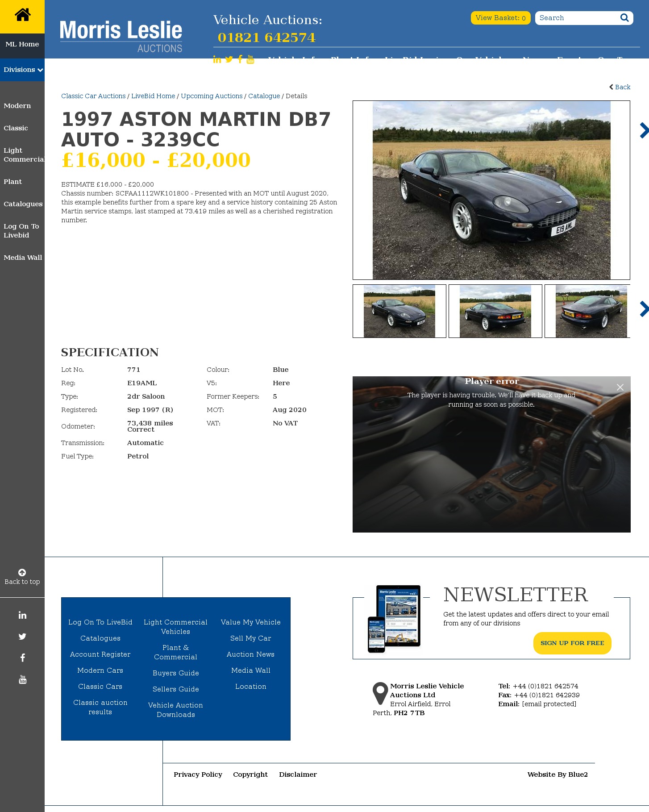Open the sidebar LinkedIn icon
The image size is (649, 812).
22,615
